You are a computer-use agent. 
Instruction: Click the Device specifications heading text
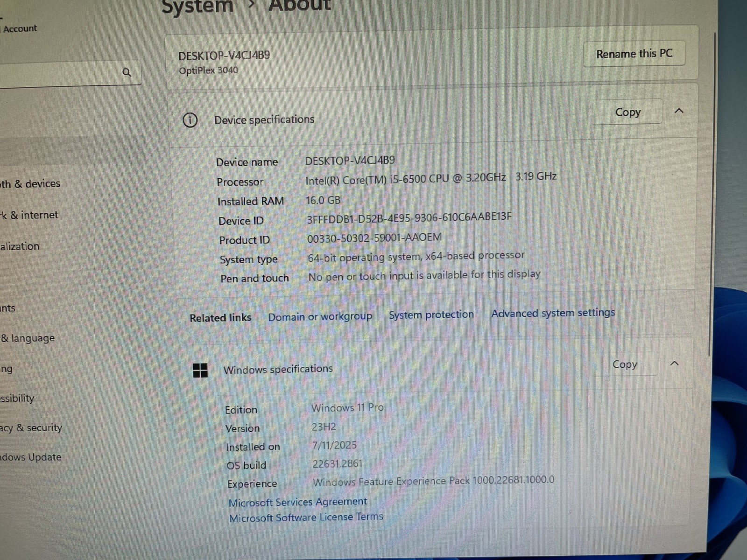coord(264,120)
